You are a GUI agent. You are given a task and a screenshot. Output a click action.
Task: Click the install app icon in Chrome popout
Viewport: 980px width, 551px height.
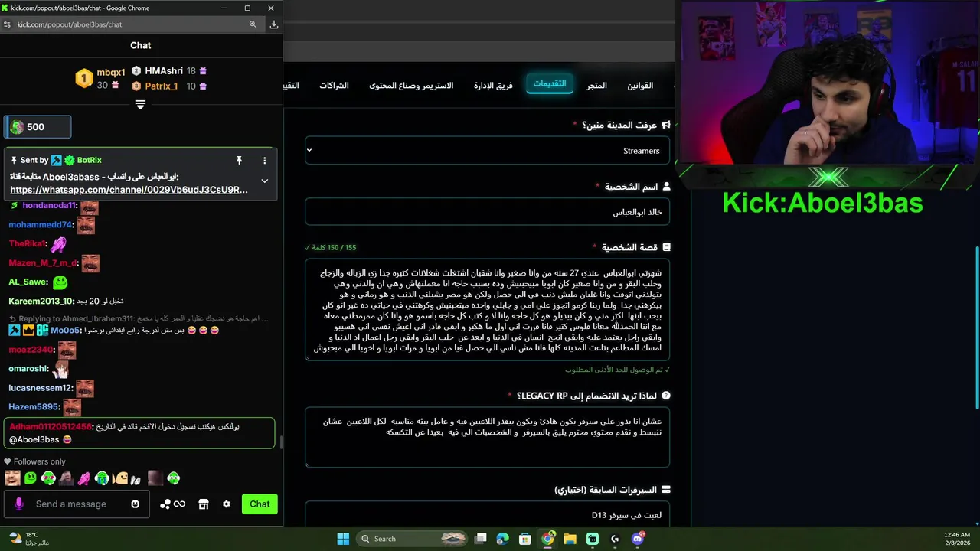(273, 24)
